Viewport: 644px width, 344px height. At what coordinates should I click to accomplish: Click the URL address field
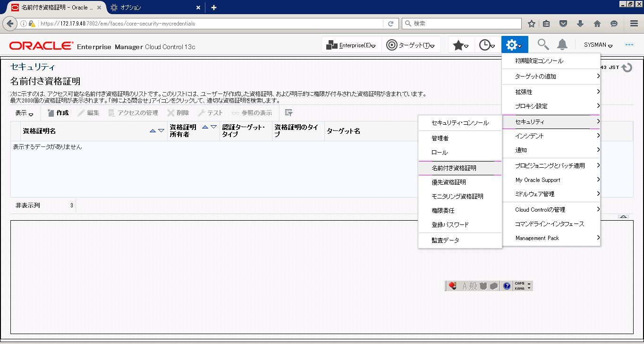[210, 23]
